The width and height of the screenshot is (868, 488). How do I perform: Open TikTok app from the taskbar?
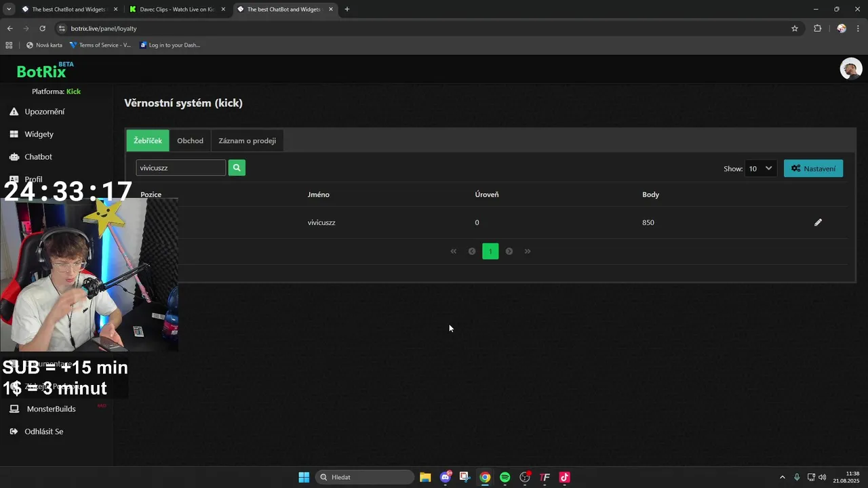[x=564, y=477]
